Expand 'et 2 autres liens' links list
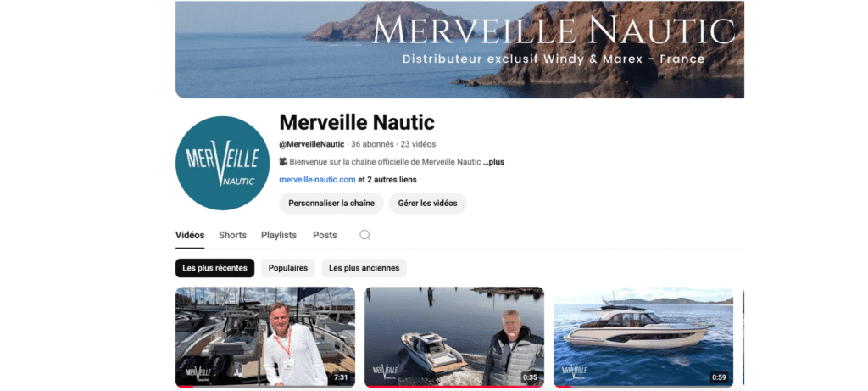This screenshot has height=391, width=868. tap(387, 180)
